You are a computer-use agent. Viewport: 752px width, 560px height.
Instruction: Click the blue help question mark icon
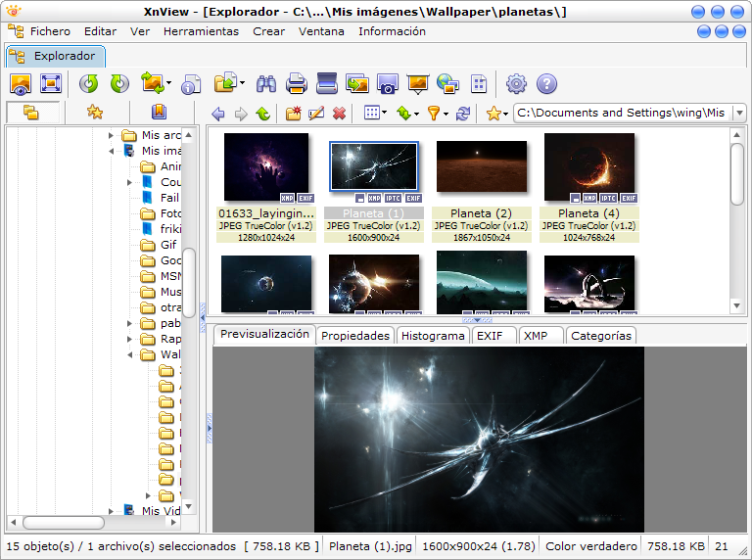(x=546, y=84)
